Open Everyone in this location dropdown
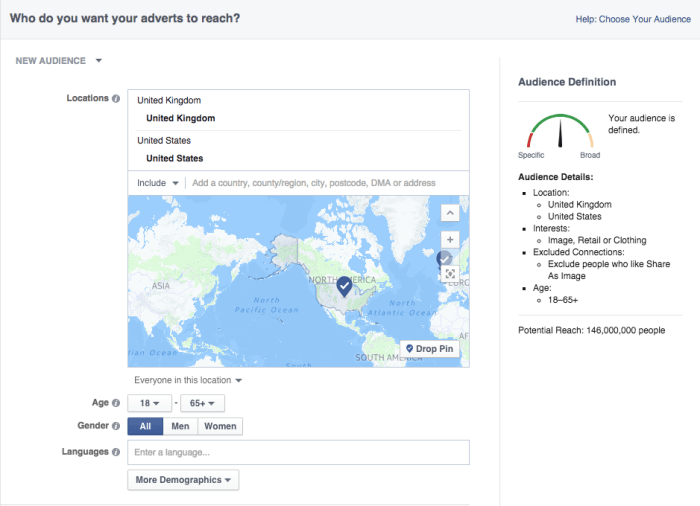The image size is (700, 506). pyautogui.click(x=188, y=380)
